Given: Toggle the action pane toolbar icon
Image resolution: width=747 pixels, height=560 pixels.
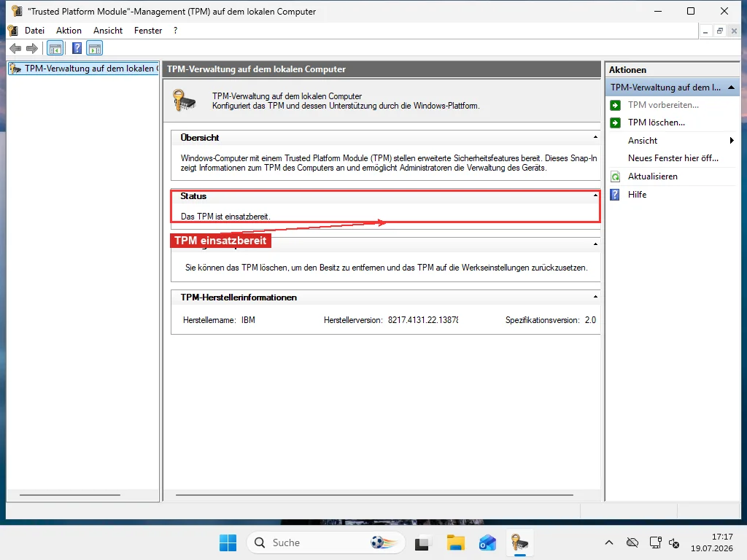Looking at the screenshot, I should (94, 48).
